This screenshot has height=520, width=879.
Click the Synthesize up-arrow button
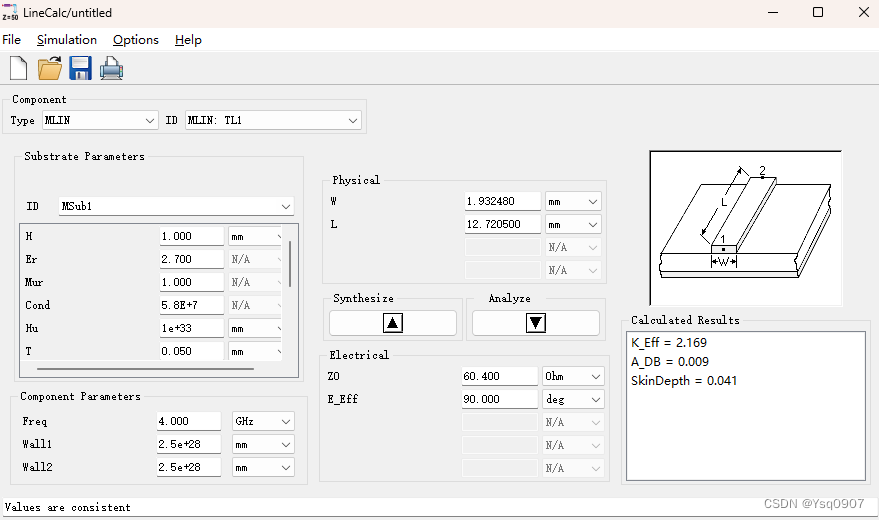pos(392,323)
